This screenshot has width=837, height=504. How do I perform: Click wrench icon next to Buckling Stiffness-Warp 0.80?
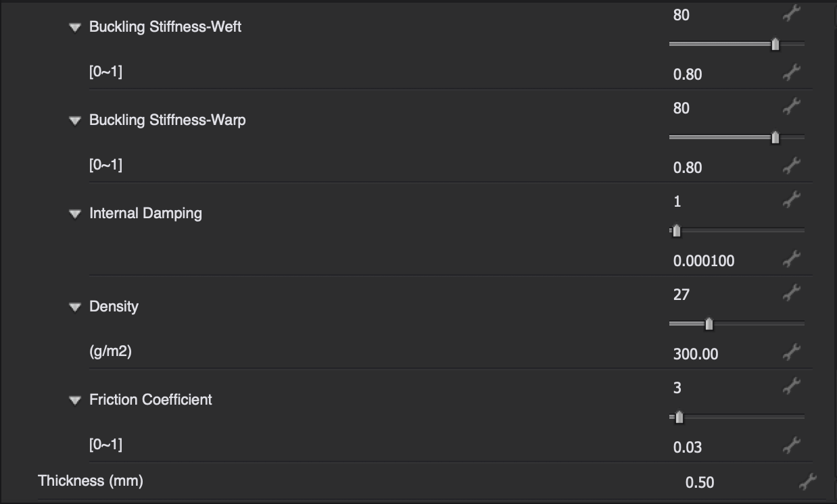pos(792,166)
